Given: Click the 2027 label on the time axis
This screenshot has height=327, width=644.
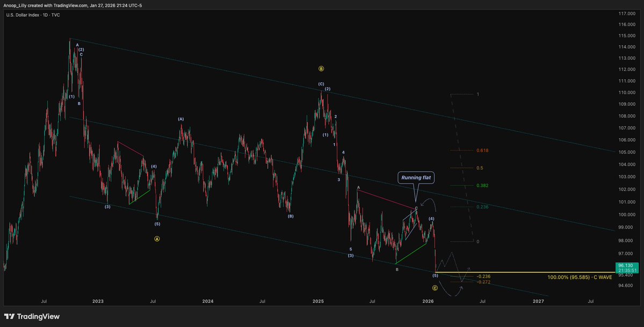Looking at the screenshot, I should click(539, 301).
